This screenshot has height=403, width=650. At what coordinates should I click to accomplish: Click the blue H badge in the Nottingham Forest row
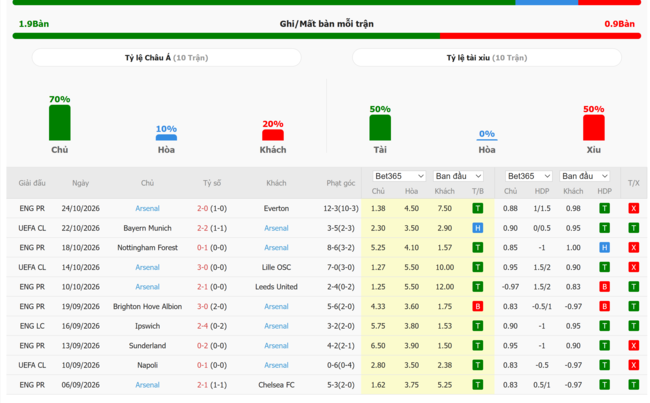[604, 248]
